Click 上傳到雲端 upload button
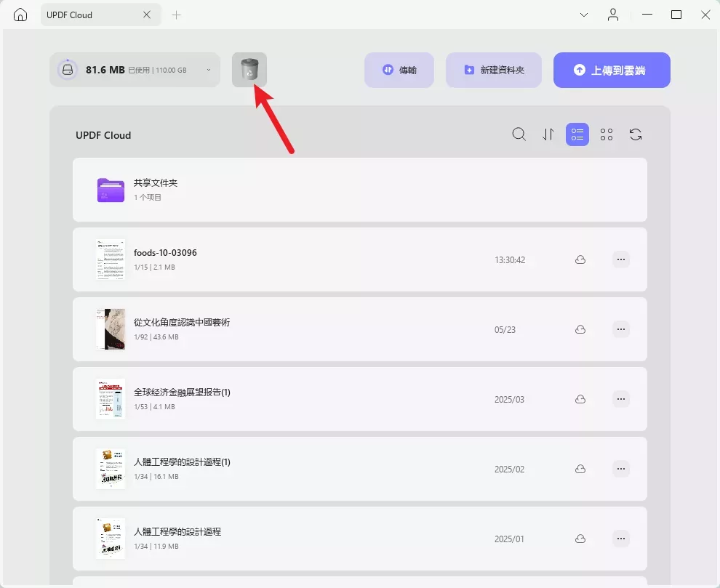The height and width of the screenshot is (588, 720). click(612, 70)
